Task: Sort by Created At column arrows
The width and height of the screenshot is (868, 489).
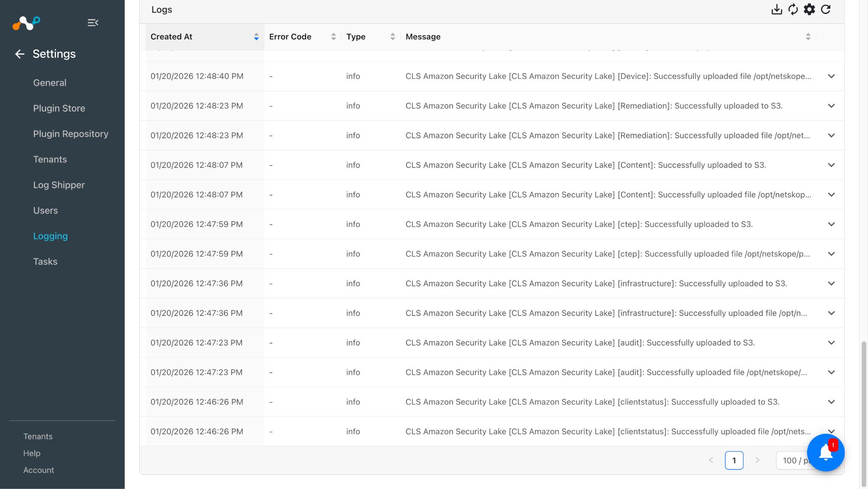Action: [x=256, y=37]
